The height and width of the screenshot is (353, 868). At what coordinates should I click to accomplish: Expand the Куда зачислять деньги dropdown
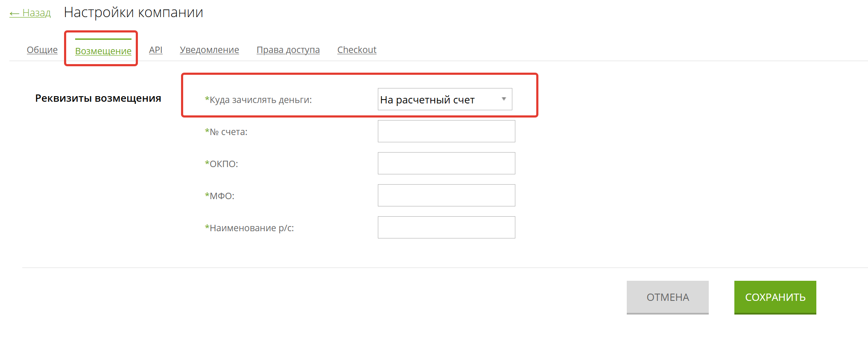click(445, 99)
